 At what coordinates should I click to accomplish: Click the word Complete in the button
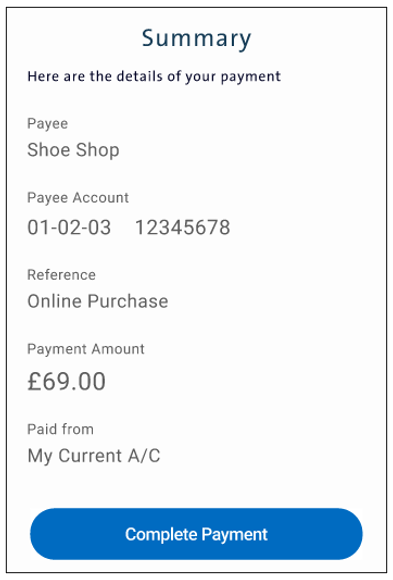161,535
